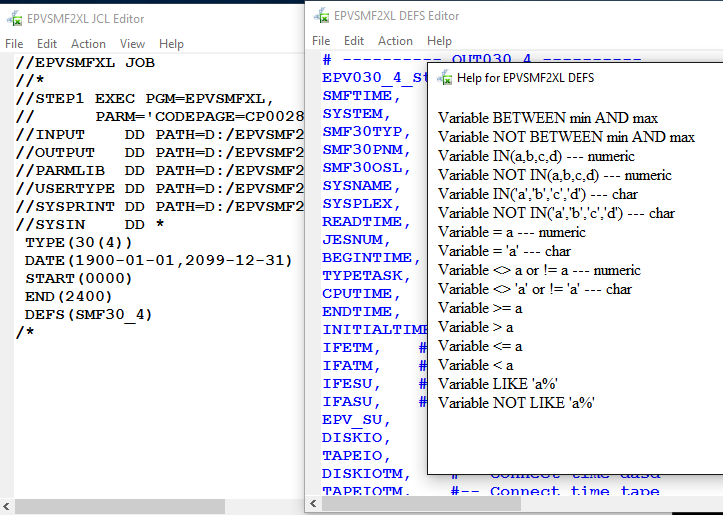Click horizontal scrollbar thumb in DEFS Editor
Viewport: 723px width, 515px height.
(x=421, y=503)
